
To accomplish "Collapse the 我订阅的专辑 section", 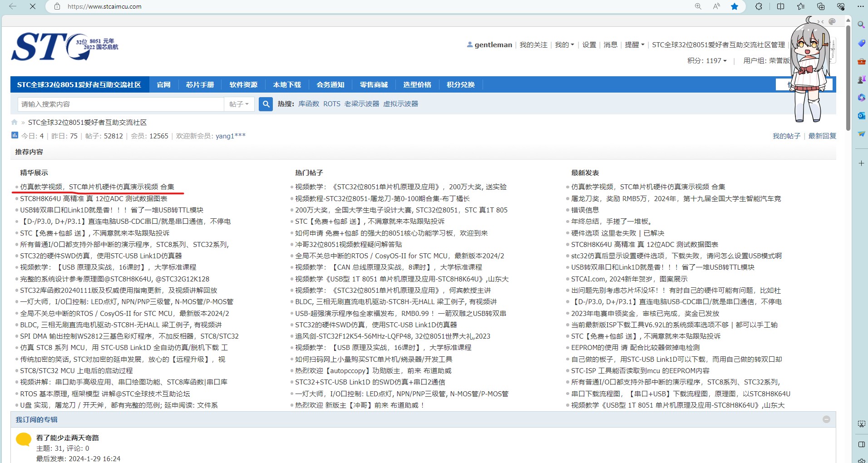I will click(x=826, y=419).
